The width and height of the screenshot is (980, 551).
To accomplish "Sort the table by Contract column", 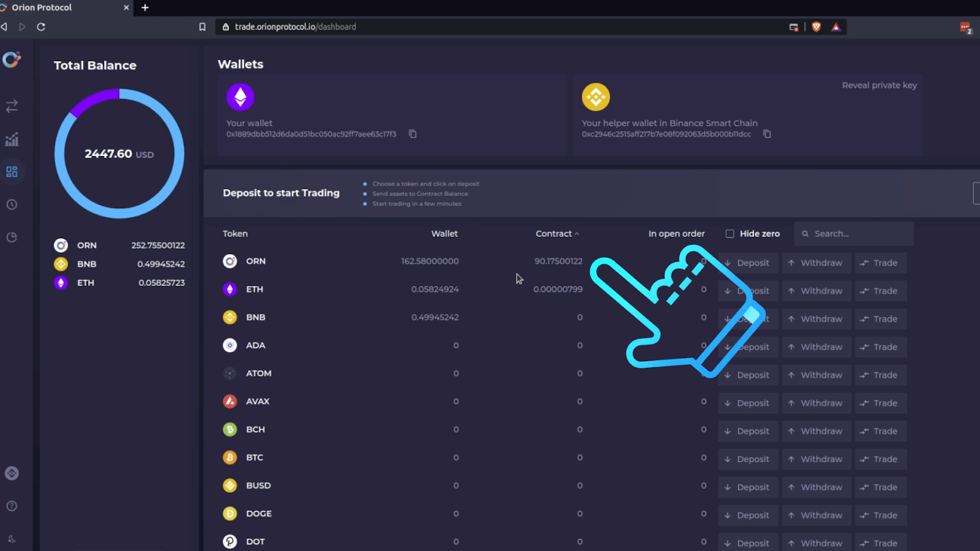I will [x=557, y=234].
